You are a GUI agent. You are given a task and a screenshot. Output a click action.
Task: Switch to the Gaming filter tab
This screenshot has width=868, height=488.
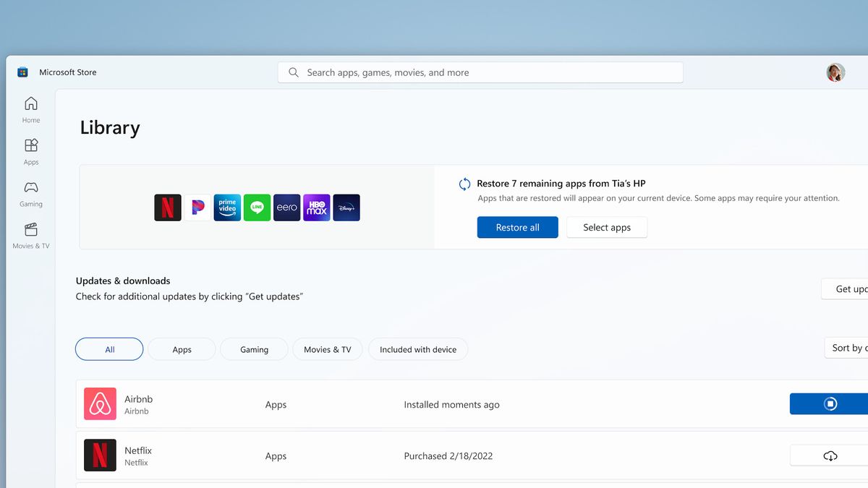tap(254, 349)
